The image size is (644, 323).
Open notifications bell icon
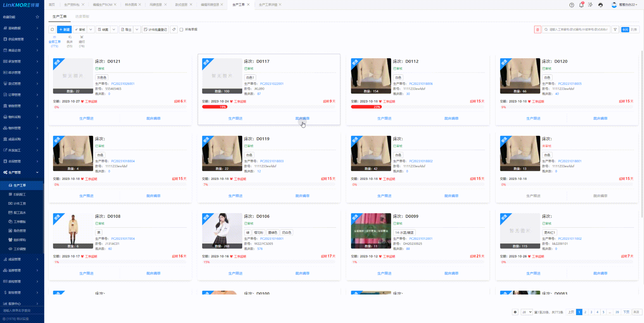point(581,5)
